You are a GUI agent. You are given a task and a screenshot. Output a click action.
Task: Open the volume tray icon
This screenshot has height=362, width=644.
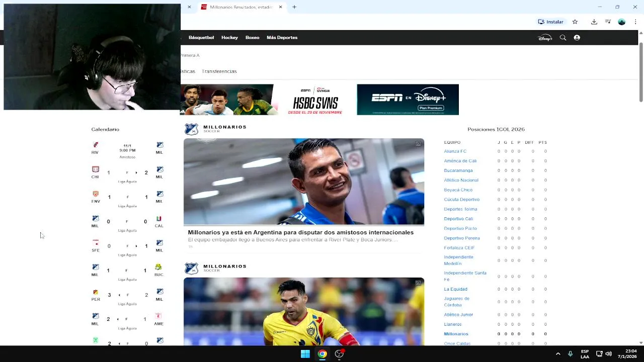[x=609, y=354]
